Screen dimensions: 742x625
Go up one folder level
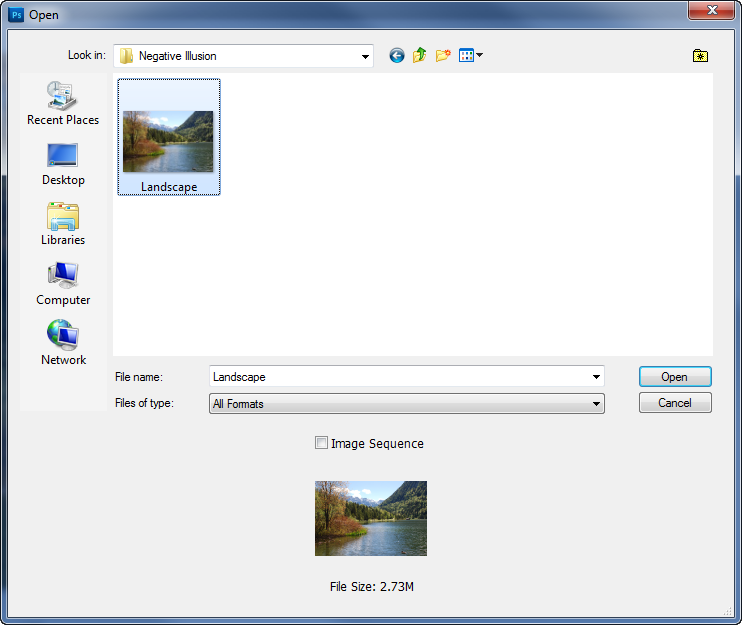coord(419,56)
